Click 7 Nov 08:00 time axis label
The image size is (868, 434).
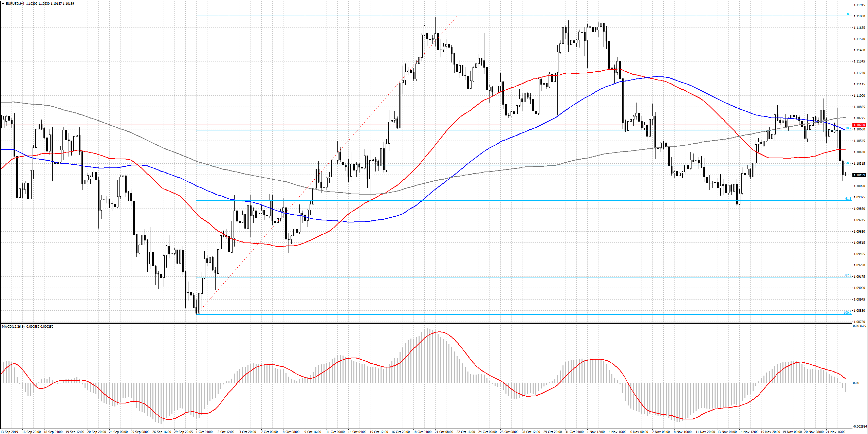coord(661,432)
